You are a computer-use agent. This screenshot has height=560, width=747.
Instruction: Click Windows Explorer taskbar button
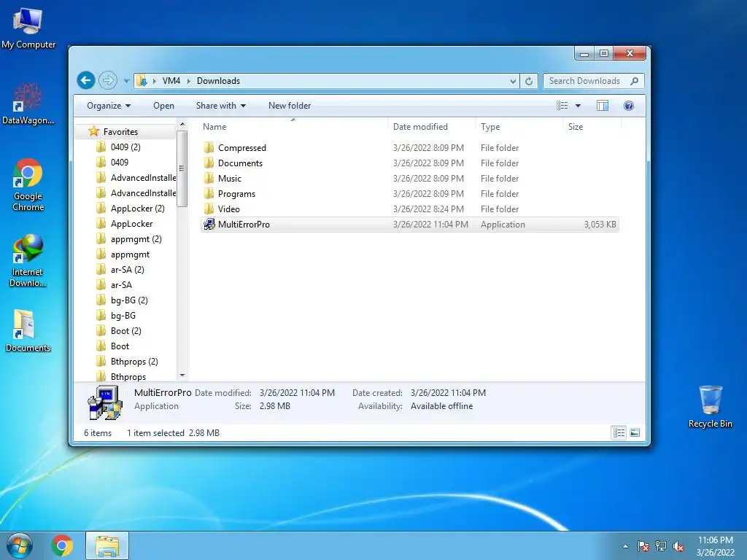pos(107,545)
